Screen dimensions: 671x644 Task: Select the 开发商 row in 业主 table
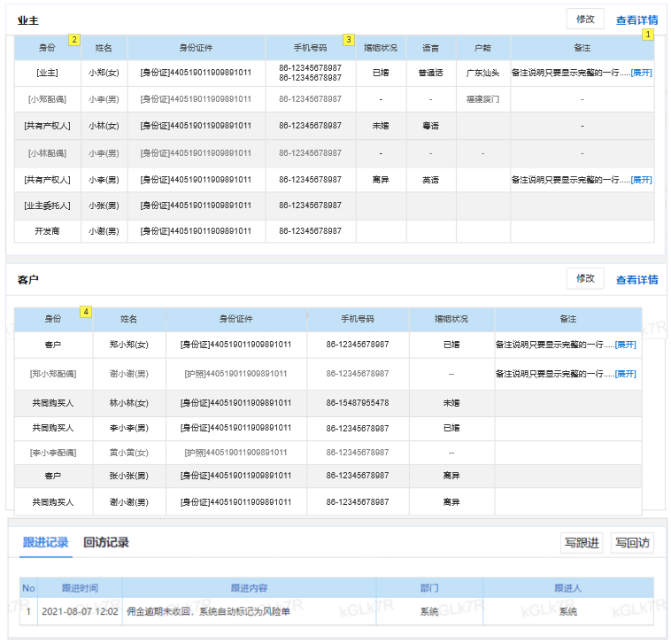(335, 231)
